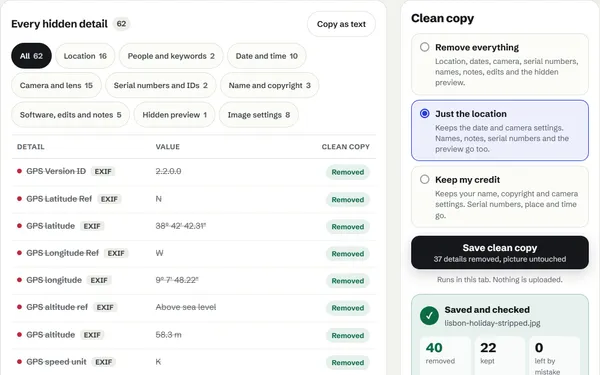Screen dimensions: 600x375
Task: Click the lisbon-holiday-stripped.jpg file name
Action: click(x=492, y=323)
